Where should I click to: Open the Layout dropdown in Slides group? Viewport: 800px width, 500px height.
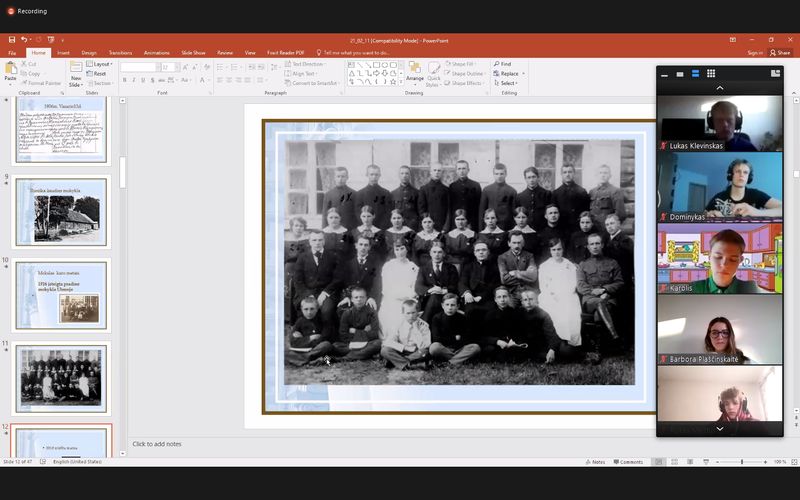[101, 63]
